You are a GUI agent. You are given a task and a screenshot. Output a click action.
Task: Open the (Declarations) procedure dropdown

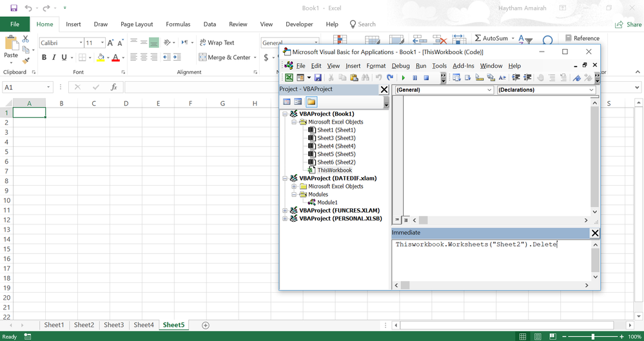pos(591,90)
